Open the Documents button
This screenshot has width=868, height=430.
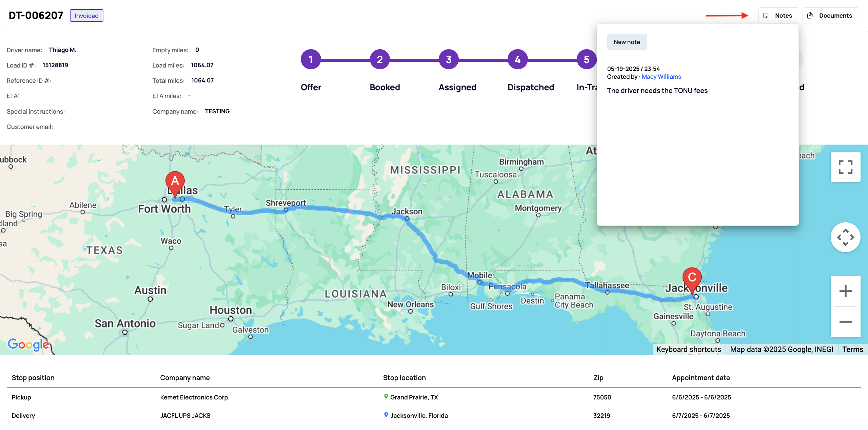point(830,16)
